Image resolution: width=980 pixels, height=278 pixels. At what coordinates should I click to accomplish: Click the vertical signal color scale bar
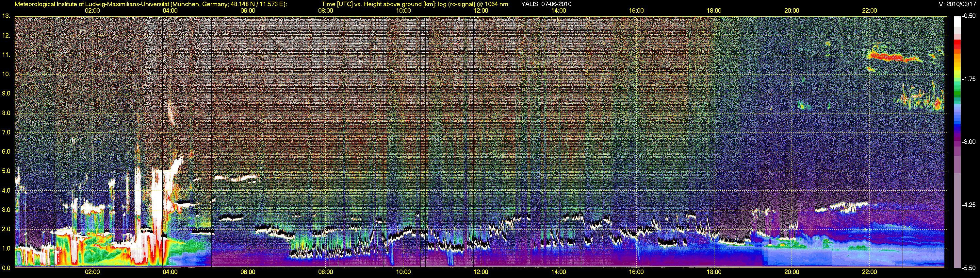pyautogui.click(x=957, y=142)
